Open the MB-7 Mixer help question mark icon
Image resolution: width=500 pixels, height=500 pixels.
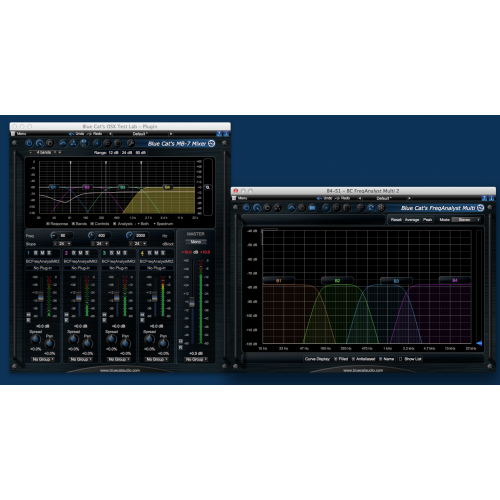tap(219, 134)
